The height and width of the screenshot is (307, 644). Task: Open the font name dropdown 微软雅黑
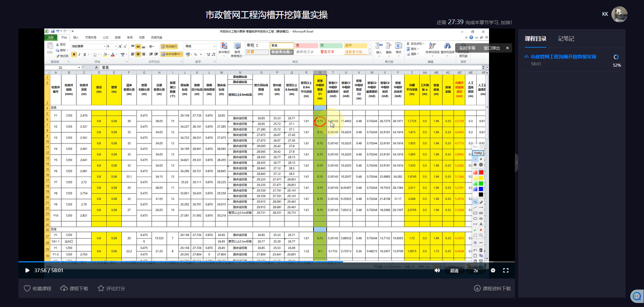coord(105,46)
